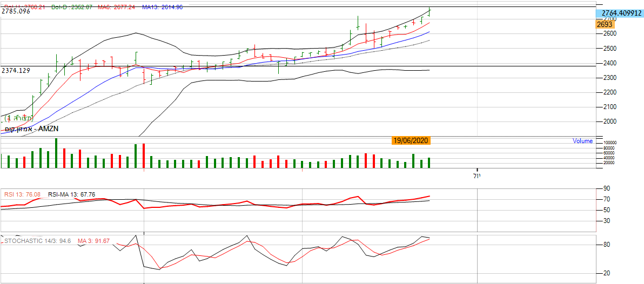Screen dimensions: 644x284
Task: Click the AMZN symbol name label
Action: pos(32,130)
